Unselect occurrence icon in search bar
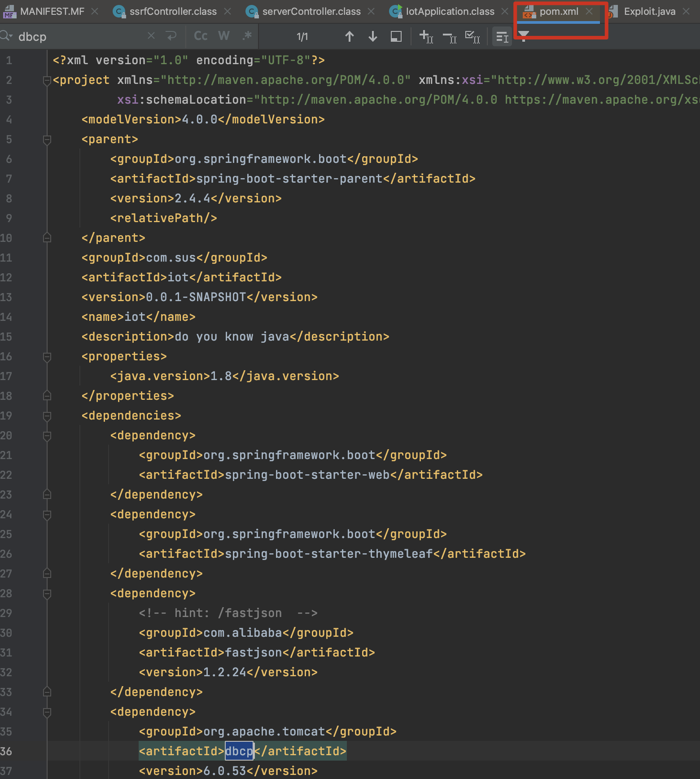The width and height of the screenshot is (700, 779). [x=449, y=37]
